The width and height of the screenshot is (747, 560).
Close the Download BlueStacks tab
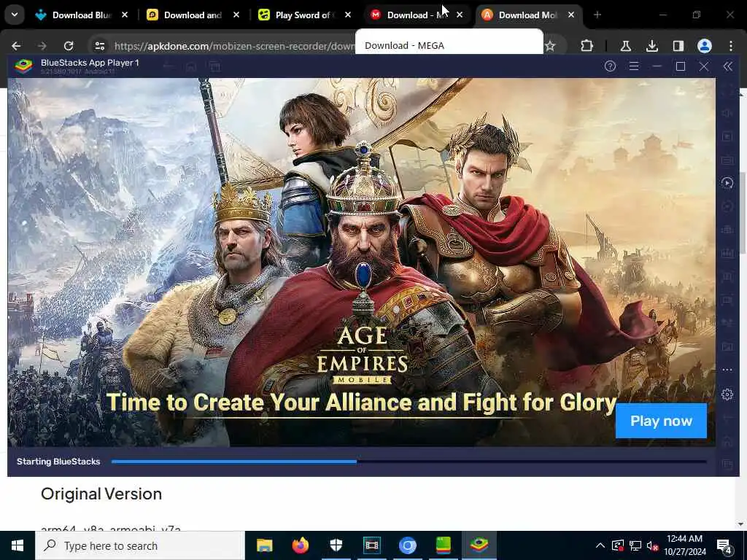point(125,15)
